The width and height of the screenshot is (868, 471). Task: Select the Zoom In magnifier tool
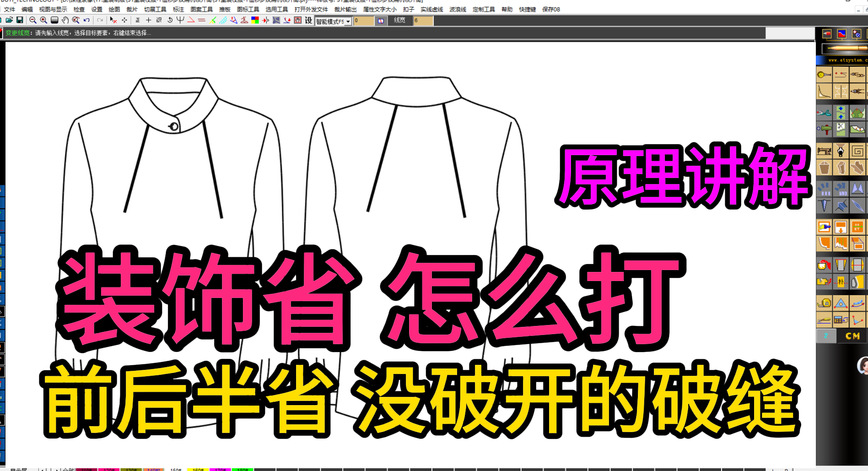(x=43, y=21)
